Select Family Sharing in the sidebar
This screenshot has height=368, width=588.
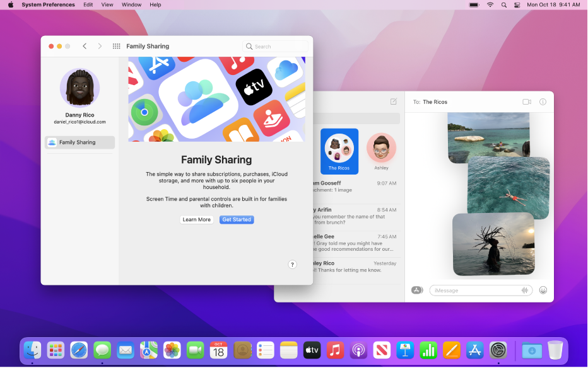79,142
